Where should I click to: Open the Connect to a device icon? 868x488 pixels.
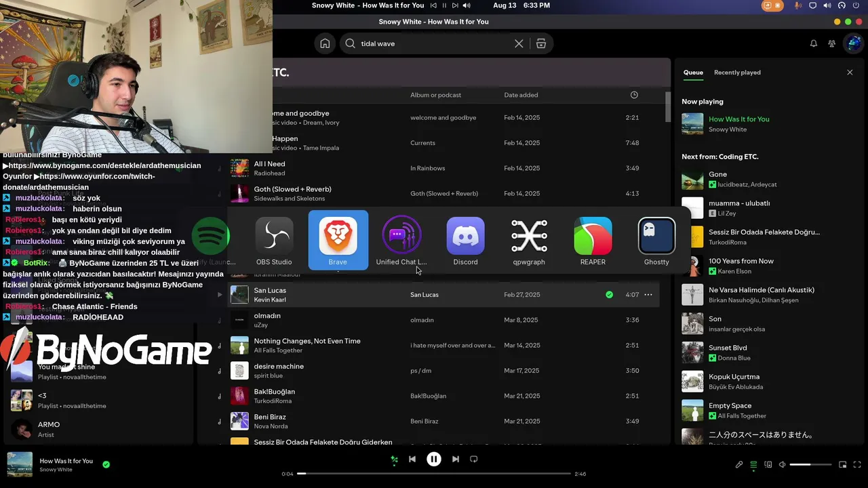coord(768,465)
